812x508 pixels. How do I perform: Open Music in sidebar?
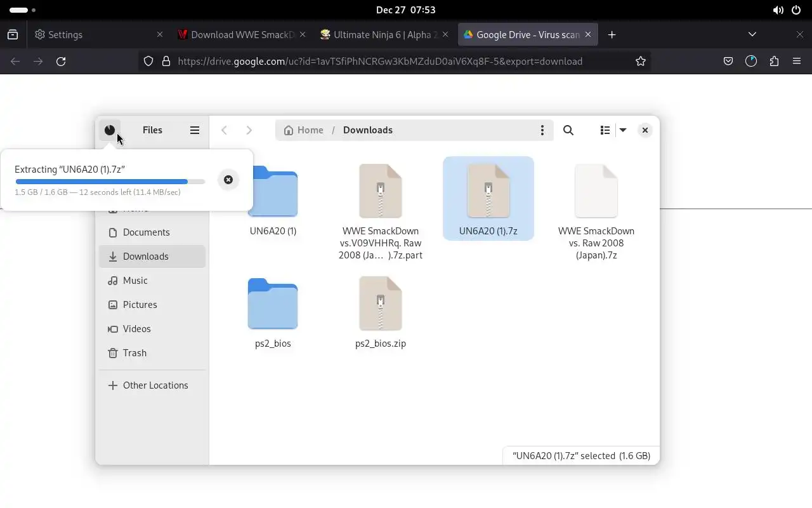click(x=152, y=281)
